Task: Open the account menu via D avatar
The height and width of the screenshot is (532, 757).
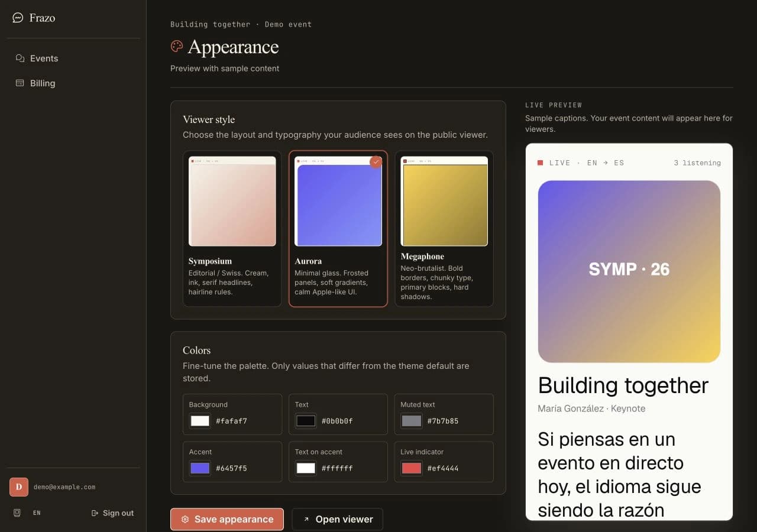Action: click(19, 487)
